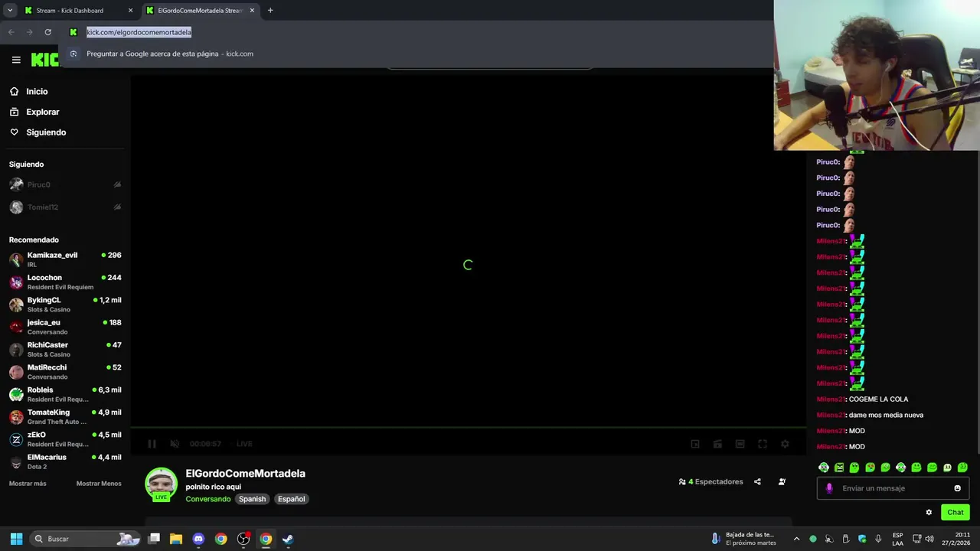Click user icon next to share
The image size is (980, 551).
click(x=782, y=482)
